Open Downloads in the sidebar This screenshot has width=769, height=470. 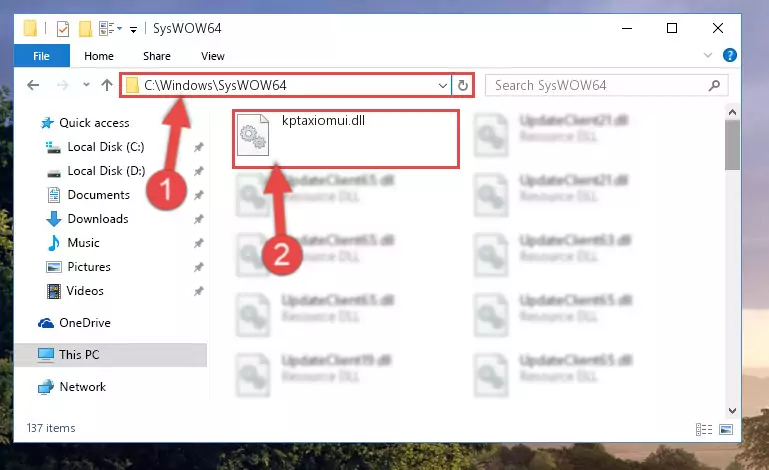(98, 219)
